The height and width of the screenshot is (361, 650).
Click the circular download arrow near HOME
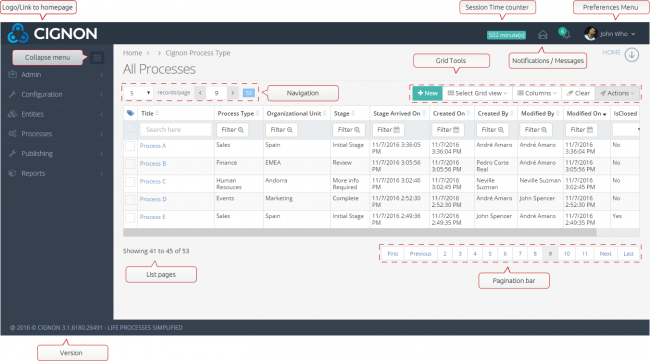[632, 54]
